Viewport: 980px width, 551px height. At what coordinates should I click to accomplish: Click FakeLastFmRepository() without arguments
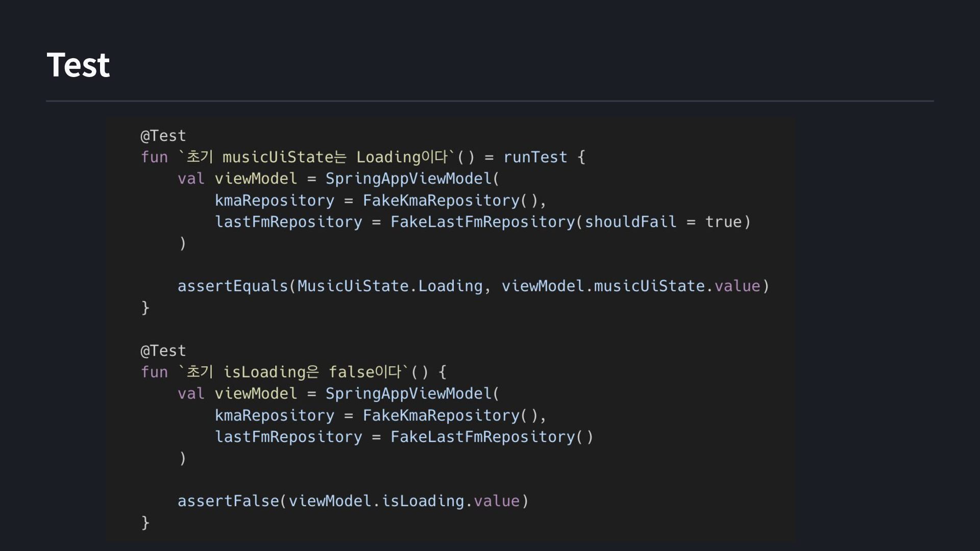coord(492,437)
